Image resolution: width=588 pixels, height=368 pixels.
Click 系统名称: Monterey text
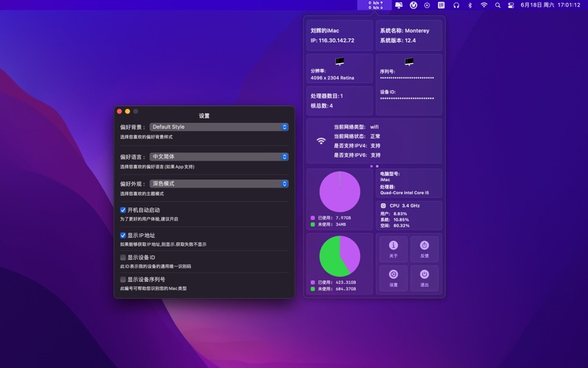tap(404, 30)
